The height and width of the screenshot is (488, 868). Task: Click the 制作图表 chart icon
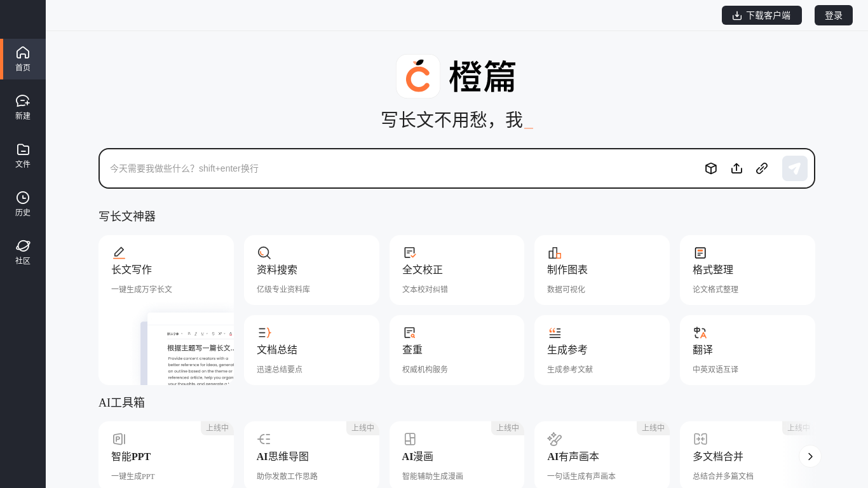[555, 253]
